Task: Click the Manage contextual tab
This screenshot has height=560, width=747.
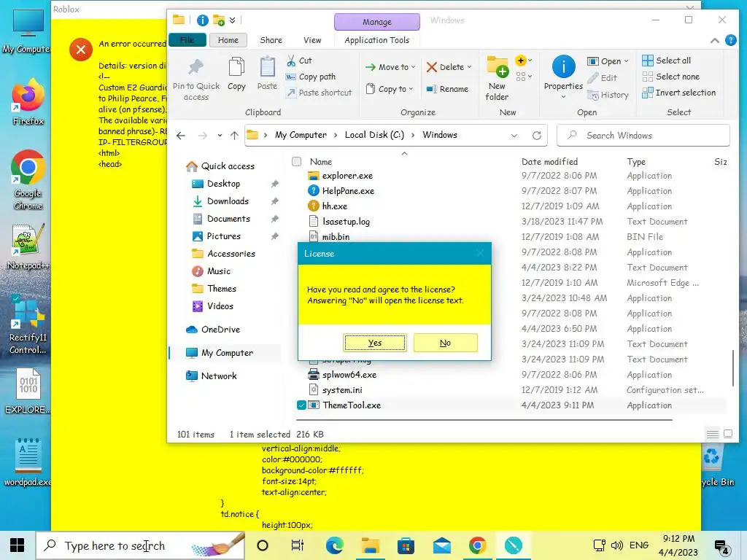Action: pos(377,22)
